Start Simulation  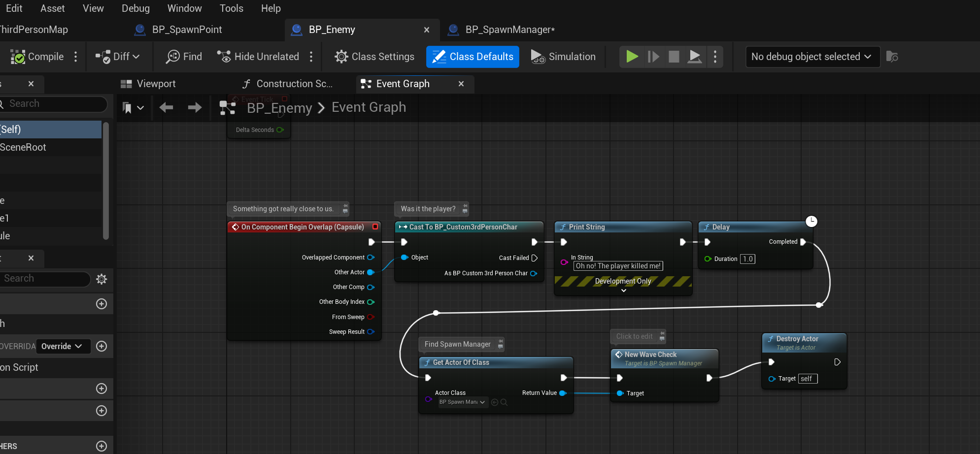pos(563,57)
